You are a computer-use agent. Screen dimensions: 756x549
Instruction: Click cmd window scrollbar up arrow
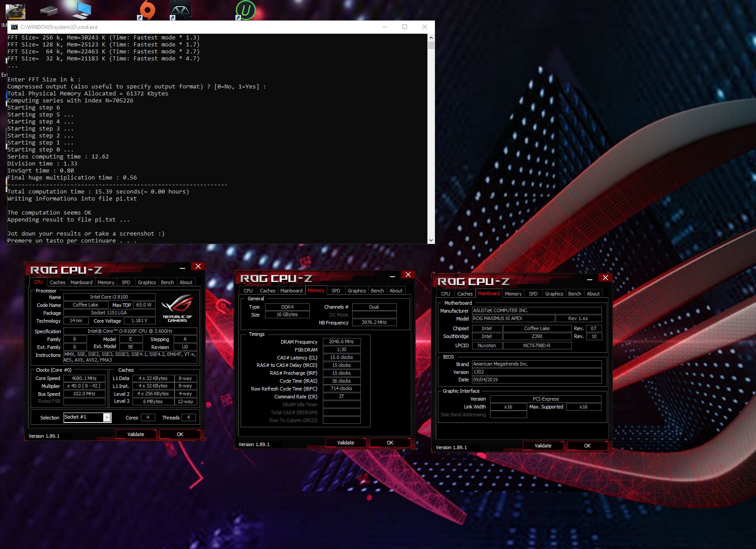coord(431,37)
